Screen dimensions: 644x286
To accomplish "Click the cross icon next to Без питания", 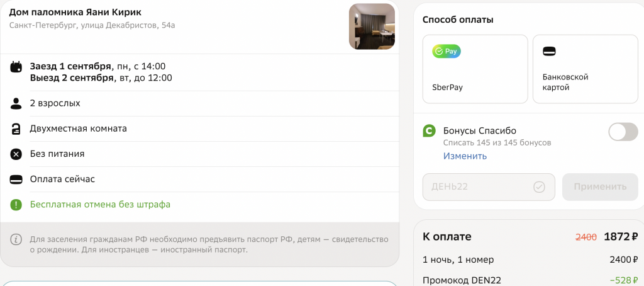I will point(16,154).
